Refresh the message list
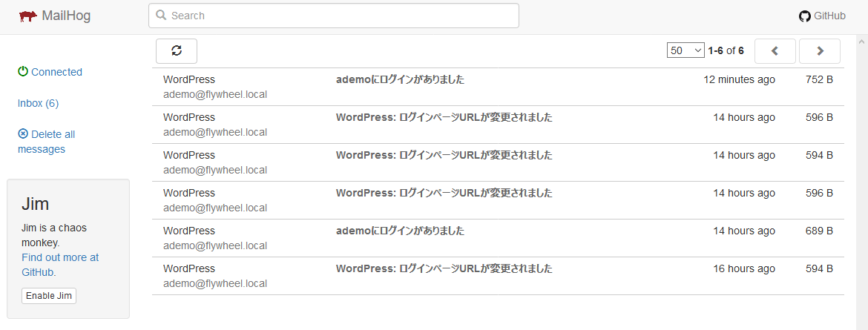The height and width of the screenshot is (330, 868). pos(177,51)
